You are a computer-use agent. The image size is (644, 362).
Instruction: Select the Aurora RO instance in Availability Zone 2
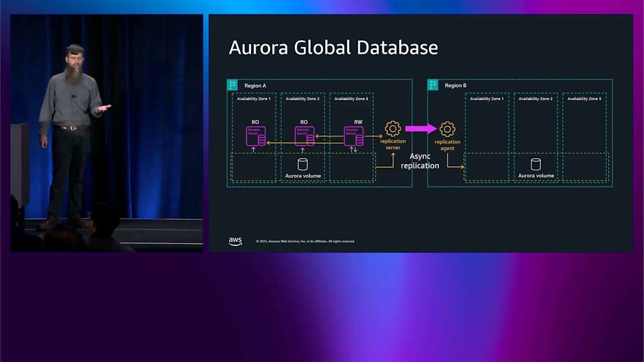305,136
